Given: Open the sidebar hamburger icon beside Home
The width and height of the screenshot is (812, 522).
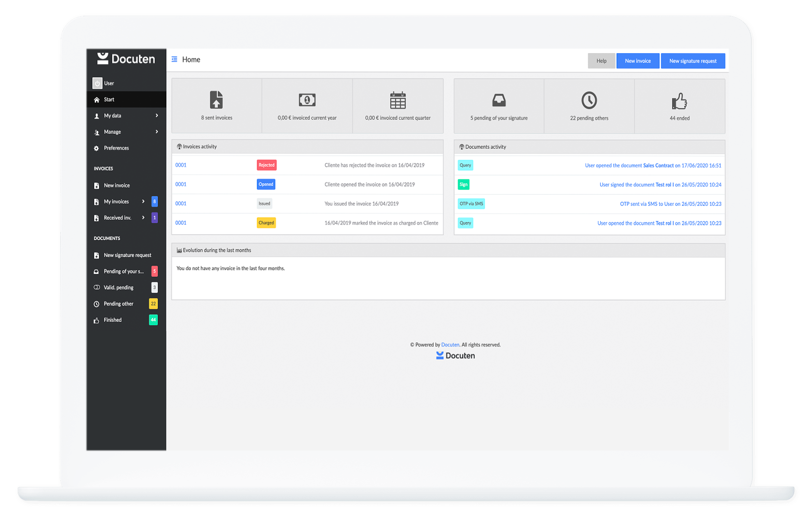Looking at the screenshot, I should 174,59.
